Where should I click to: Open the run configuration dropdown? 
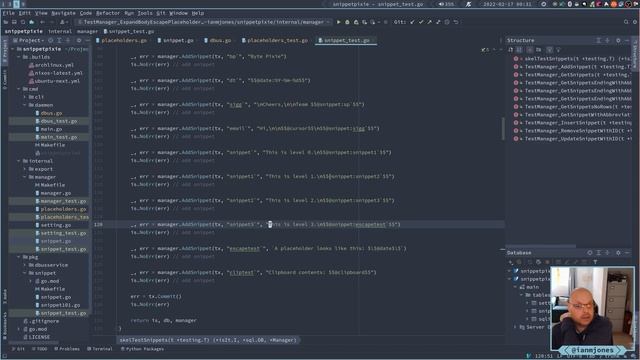(x=204, y=22)
